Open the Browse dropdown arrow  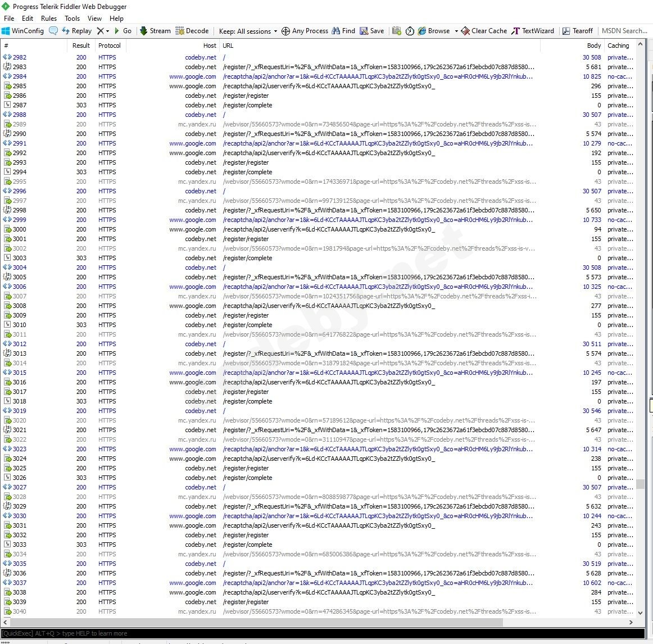tap(456, 31)
